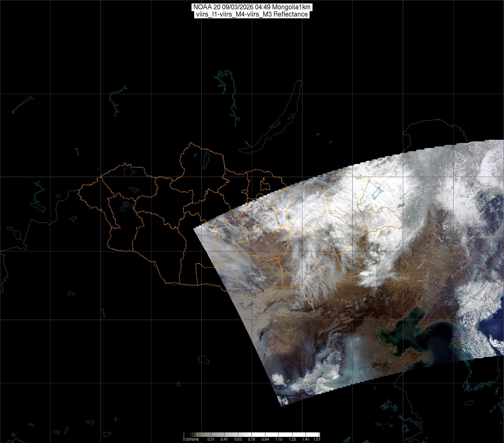
Task: Click the 0.00none colorbar label
Action: click(x=191, y=440)
